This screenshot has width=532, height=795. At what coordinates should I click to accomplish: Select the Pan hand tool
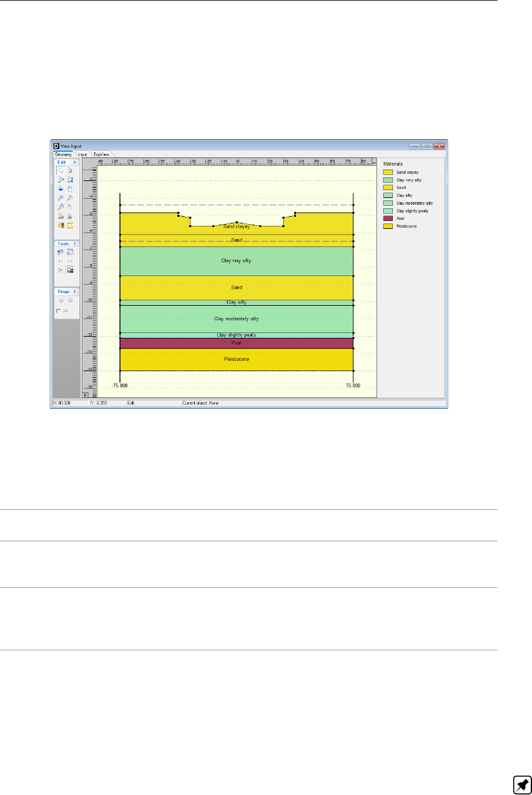(70, 189)
